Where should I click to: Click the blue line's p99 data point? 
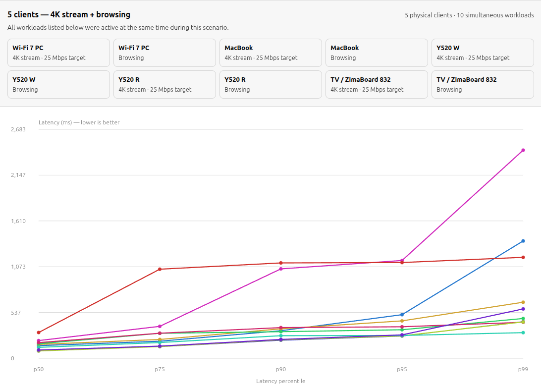[x=523, y=241]
